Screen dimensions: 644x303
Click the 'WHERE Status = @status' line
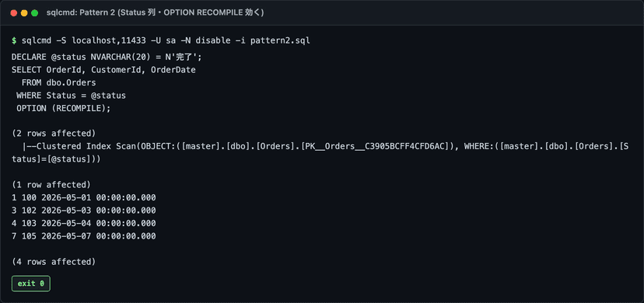(x=71, y=96)
